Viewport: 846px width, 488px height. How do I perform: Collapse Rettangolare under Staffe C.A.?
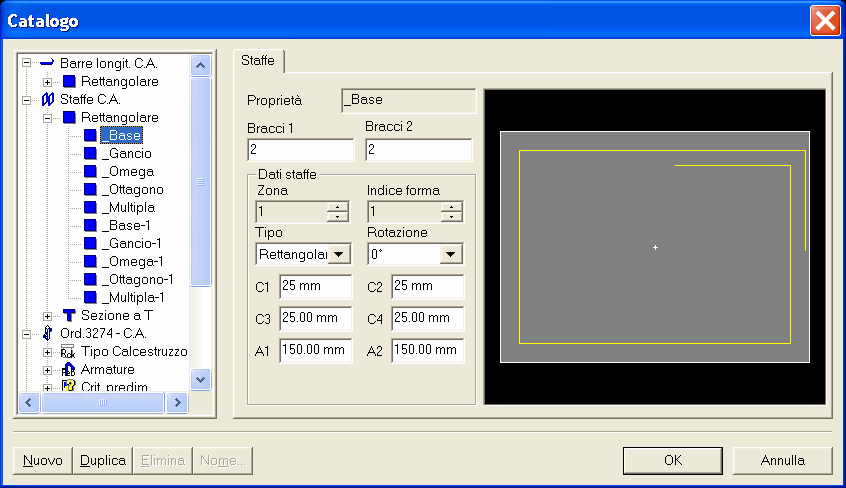point(47,118)
